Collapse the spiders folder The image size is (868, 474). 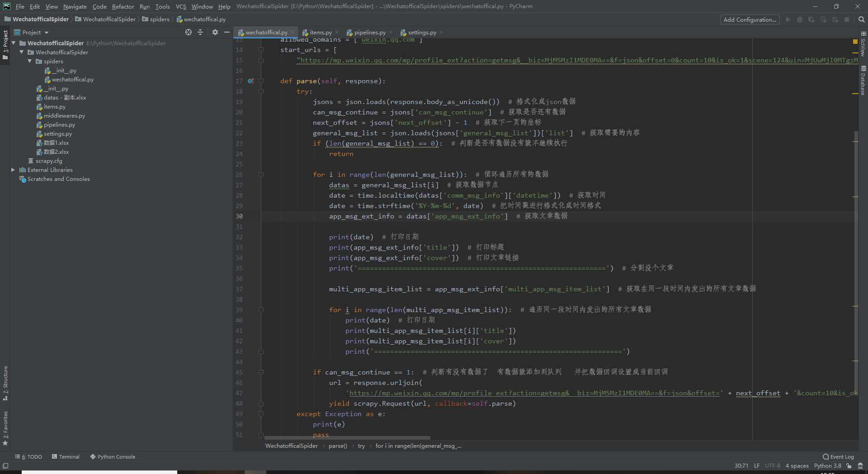pos(30,61)
